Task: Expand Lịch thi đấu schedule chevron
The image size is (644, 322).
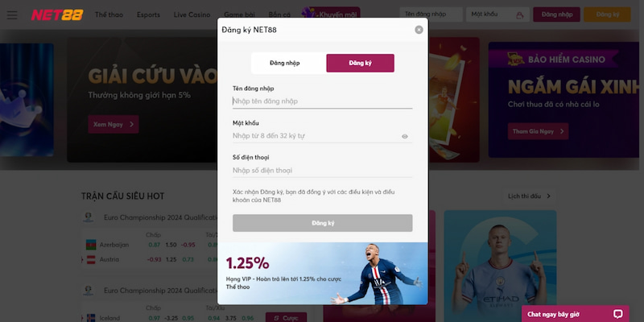Action: pyautogui.click(x=548, y=196)
